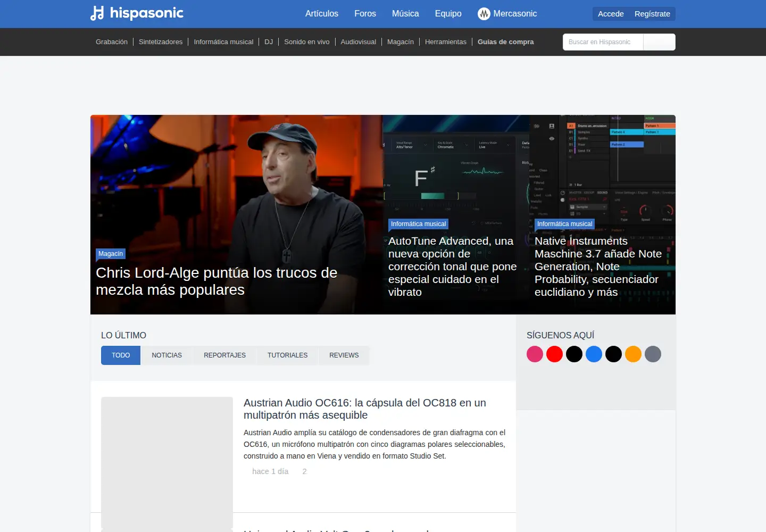Viewport: 766px width, 532px height.
Task: Switch to the NOTICIAS tab
Action: 167,355
